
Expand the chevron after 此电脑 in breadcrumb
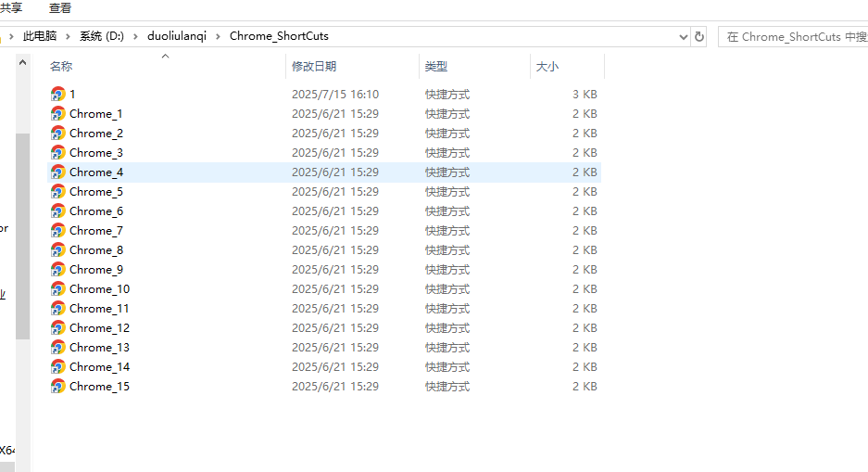tap(69, 36)
